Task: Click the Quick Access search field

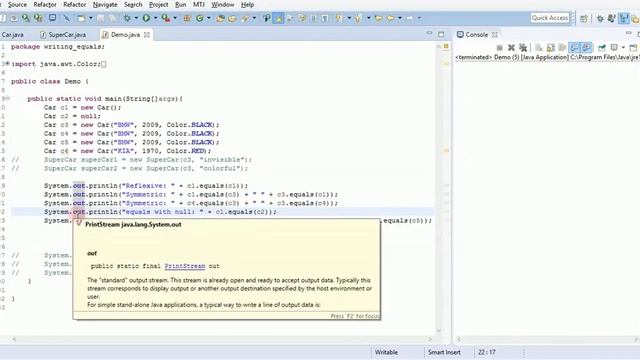Action: click(550, 18)
